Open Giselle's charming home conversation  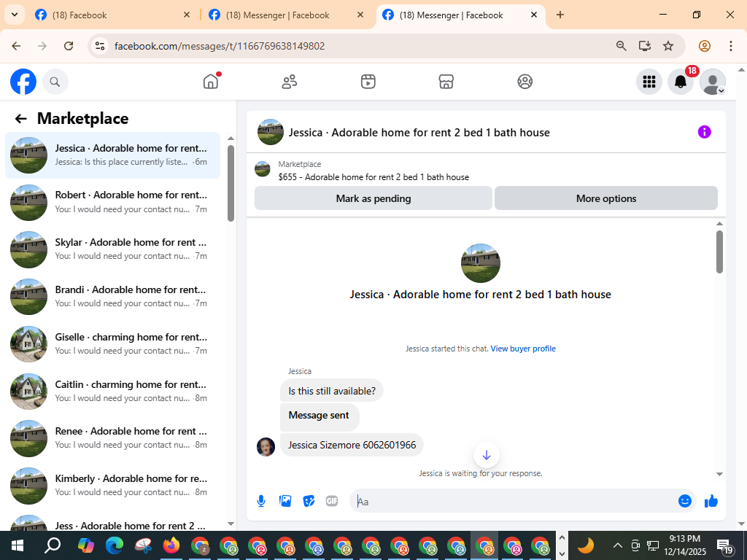coord(113,344)
